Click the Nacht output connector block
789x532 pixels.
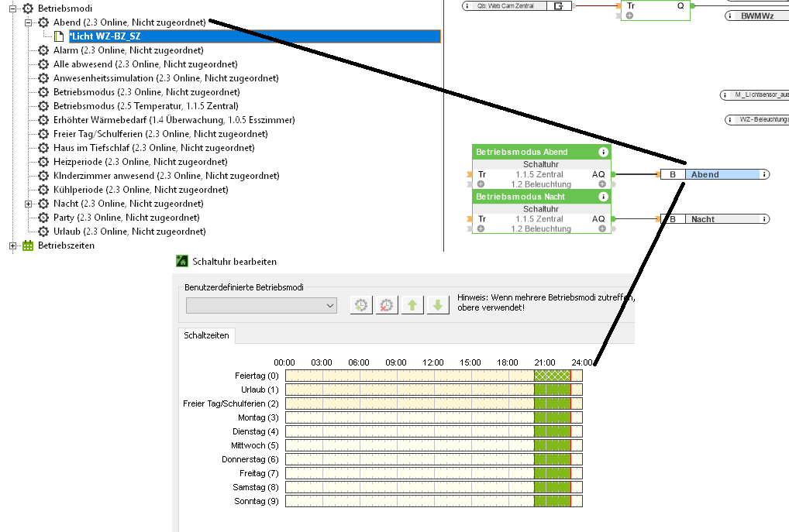(x=714, y=219)
